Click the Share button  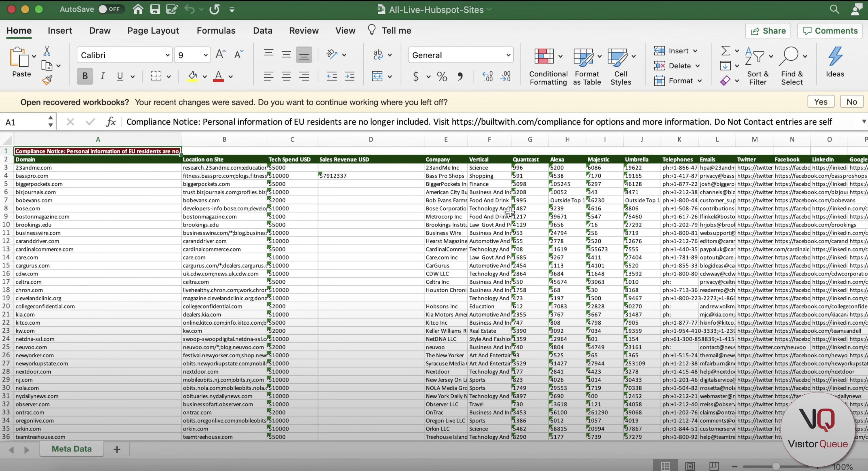pos(768,31)
